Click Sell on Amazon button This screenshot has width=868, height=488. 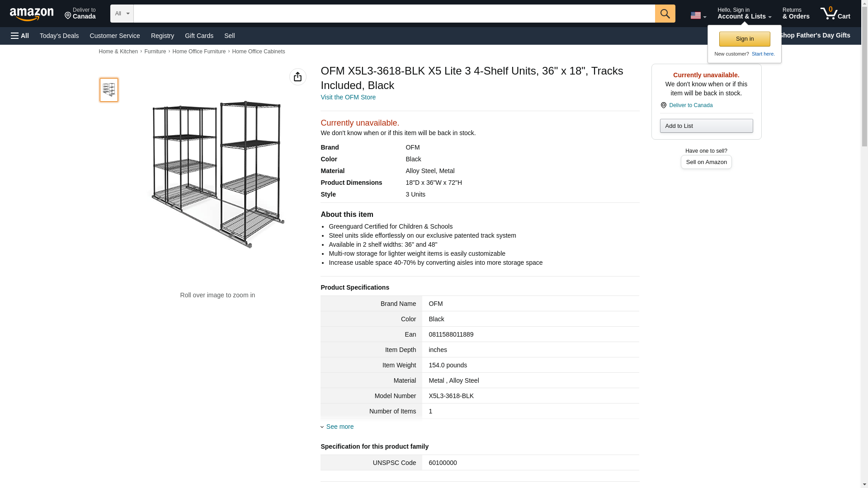pos(706,162)
